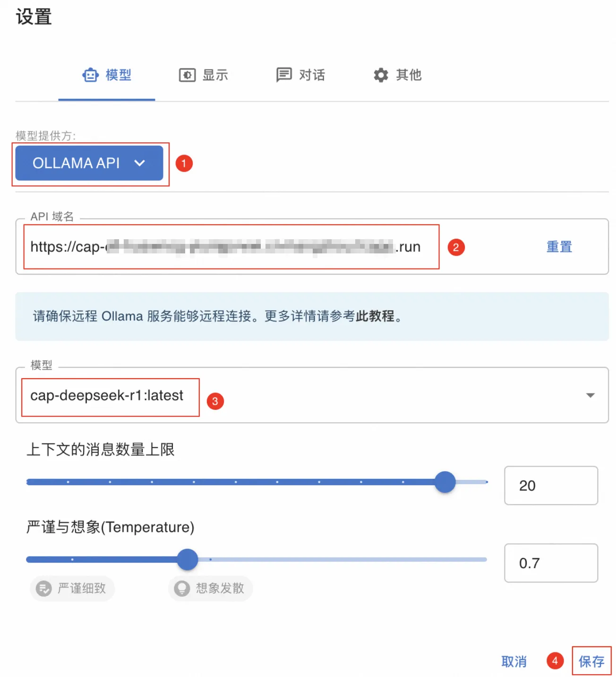Viewport: 616px width, 677px height.
Task: Switch to the 模型 tab
Action: (107, 75)
